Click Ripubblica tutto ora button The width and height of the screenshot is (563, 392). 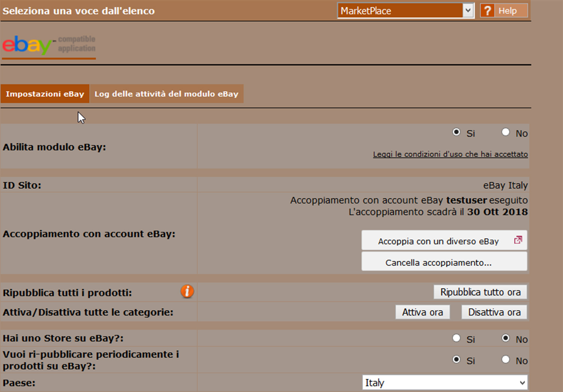(480, 292)
